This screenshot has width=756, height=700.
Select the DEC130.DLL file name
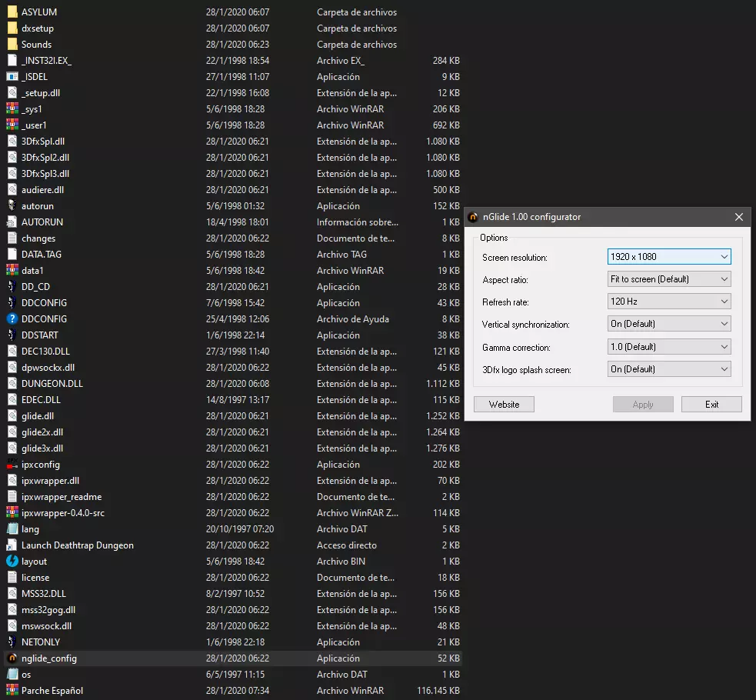[x=45, y=352]
